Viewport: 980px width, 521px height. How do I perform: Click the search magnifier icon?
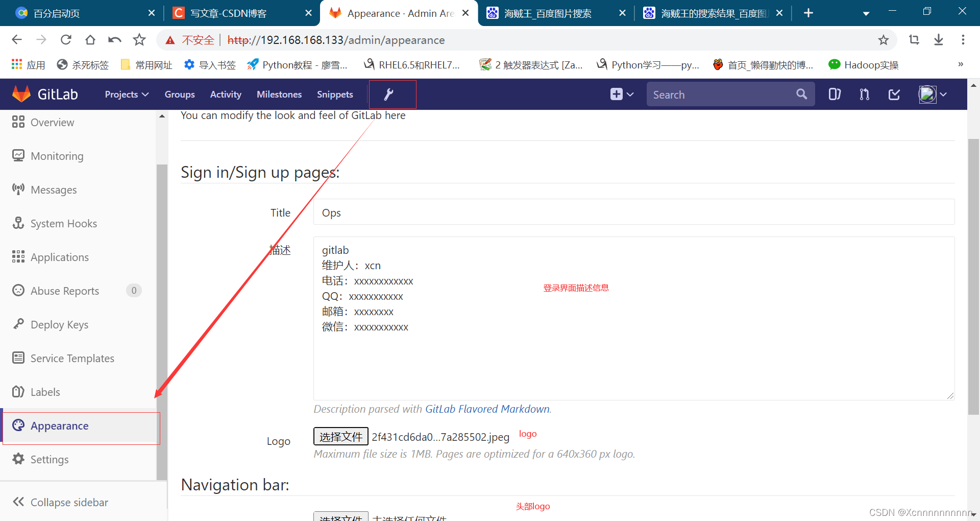coord(801,94)
